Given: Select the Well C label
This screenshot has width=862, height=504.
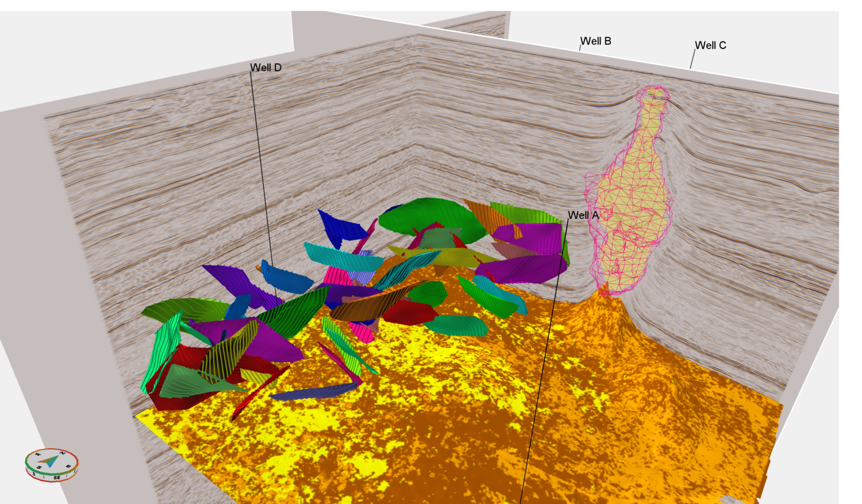Looking at the screenshot, I should [711, 45].
